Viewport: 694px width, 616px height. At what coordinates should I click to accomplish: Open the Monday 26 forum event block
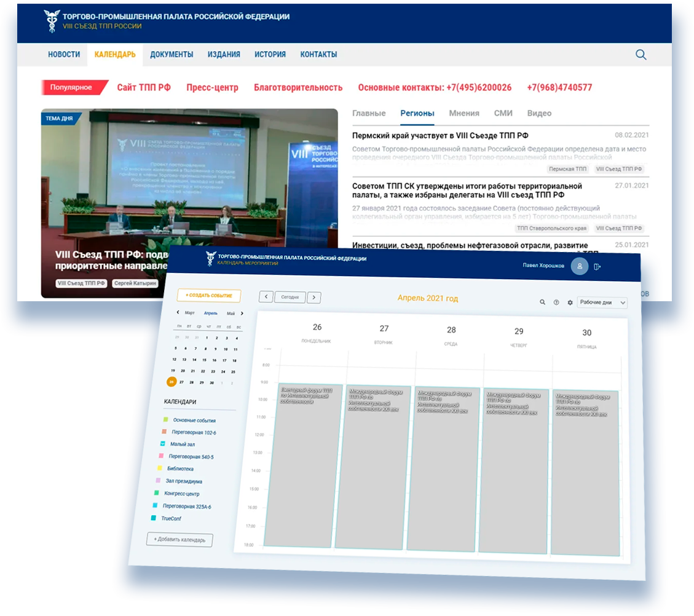(304, 465)
